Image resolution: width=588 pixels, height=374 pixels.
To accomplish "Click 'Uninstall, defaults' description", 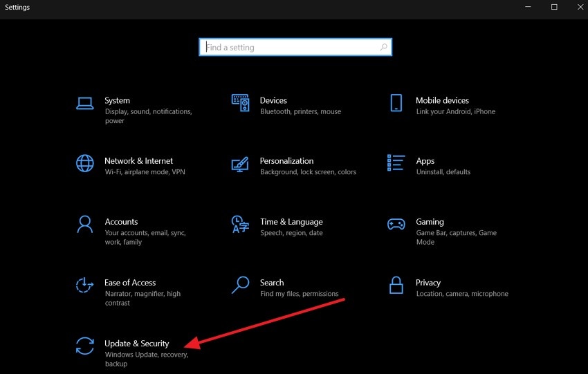I will [x=443, y=172].
